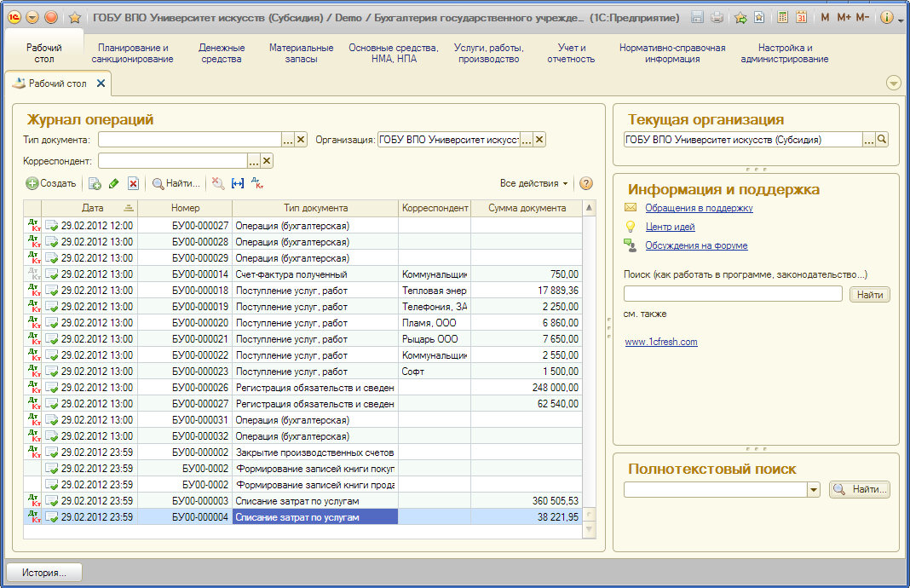Open the www.1cfresh.com link

pos(661,342)
